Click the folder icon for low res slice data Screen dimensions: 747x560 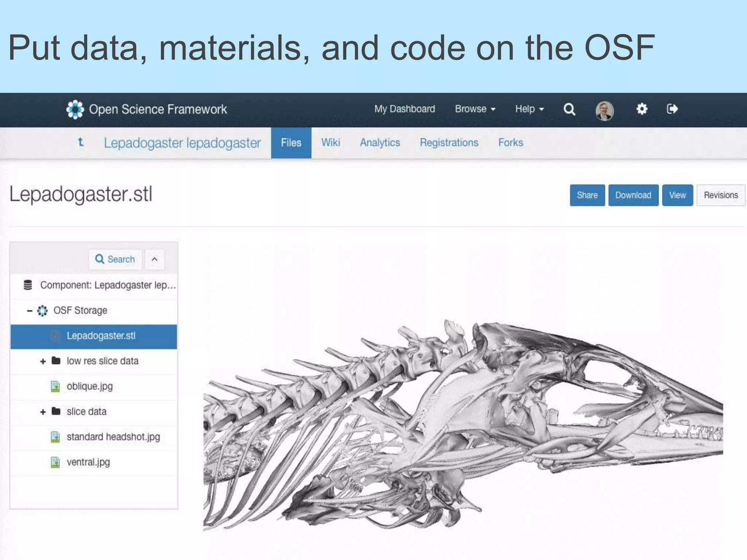[56, 361]
